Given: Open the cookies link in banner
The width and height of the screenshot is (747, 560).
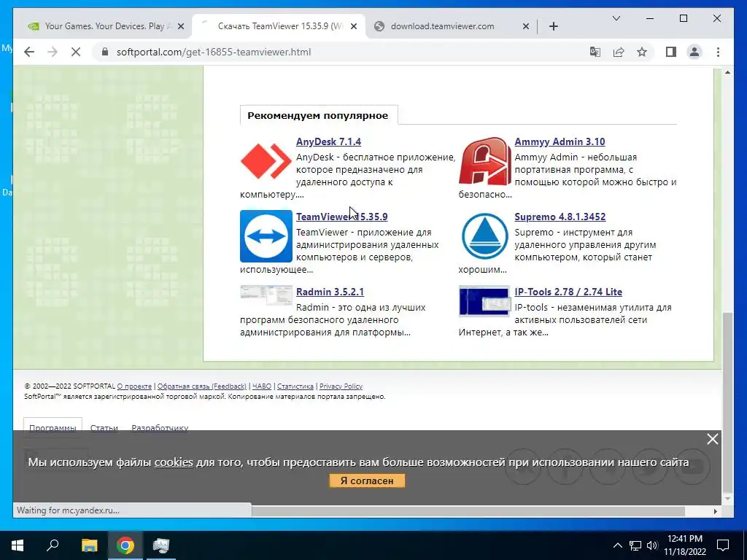Looking at the screenshot, I should pyautogui.click(x=174, y=462).
